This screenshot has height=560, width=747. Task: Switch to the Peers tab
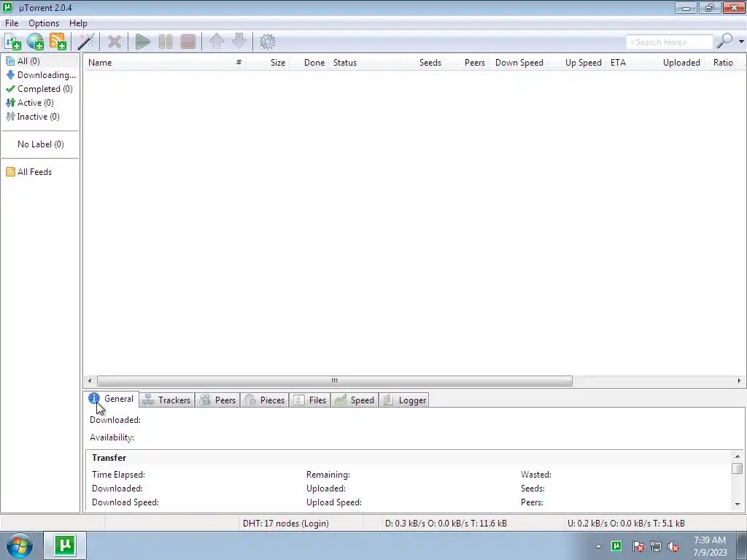tap(217, 400)
